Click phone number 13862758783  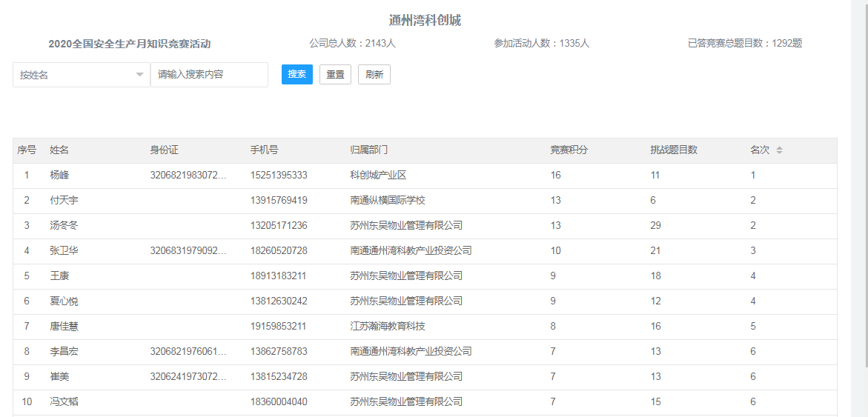(279, 352)
